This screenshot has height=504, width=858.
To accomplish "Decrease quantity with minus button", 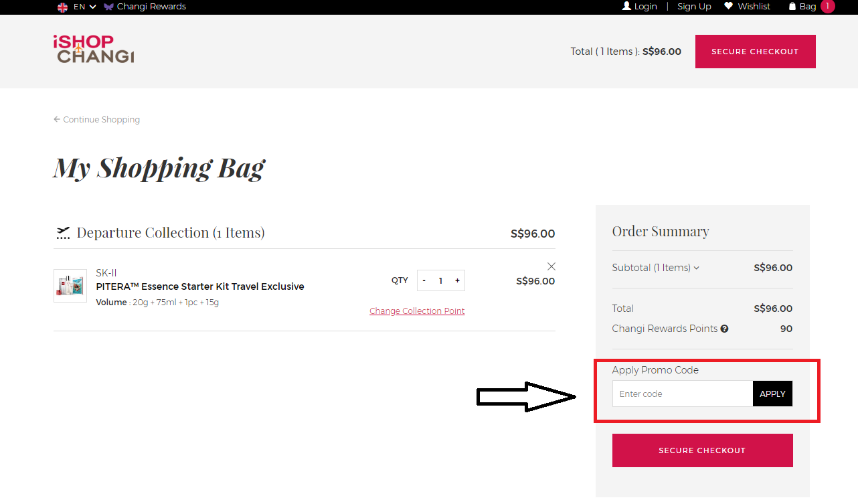I will tap(424, 281).
